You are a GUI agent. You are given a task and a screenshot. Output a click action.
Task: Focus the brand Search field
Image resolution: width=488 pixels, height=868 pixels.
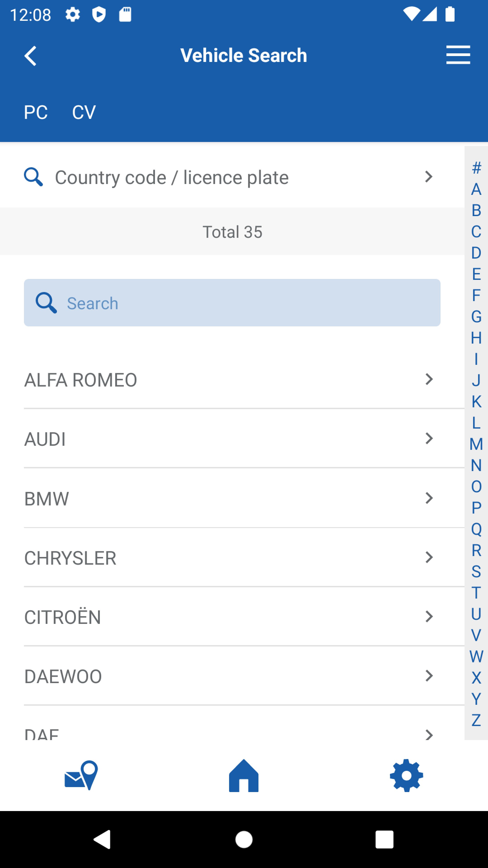(232, 303)
